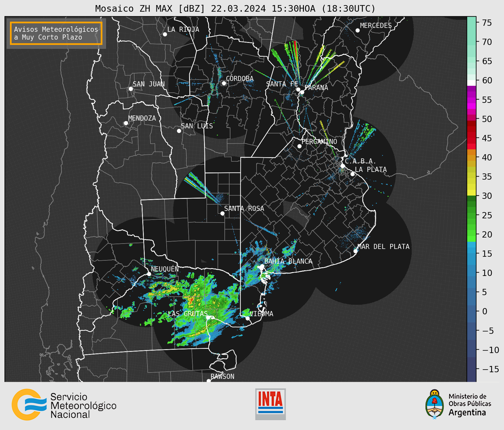Viewport: 504px width, 430px height.
Task: Click the LA RIOJA city marker dot
Action: pos(165,34)
